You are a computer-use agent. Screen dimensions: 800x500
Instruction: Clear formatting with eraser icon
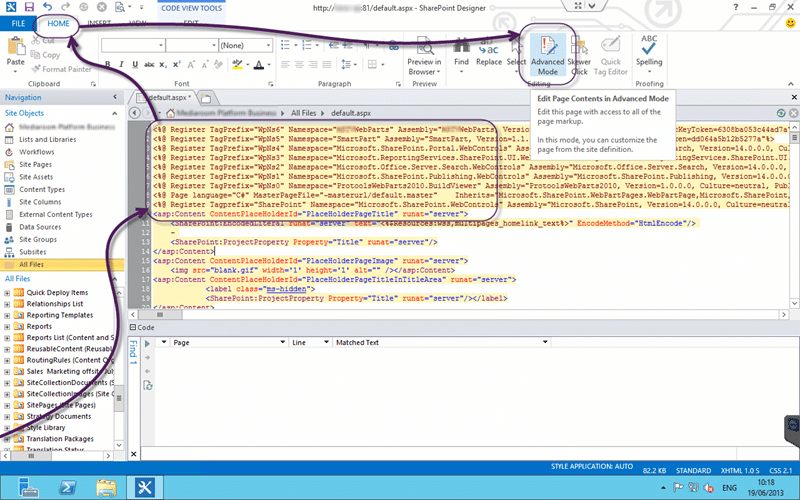coord(218,64)
